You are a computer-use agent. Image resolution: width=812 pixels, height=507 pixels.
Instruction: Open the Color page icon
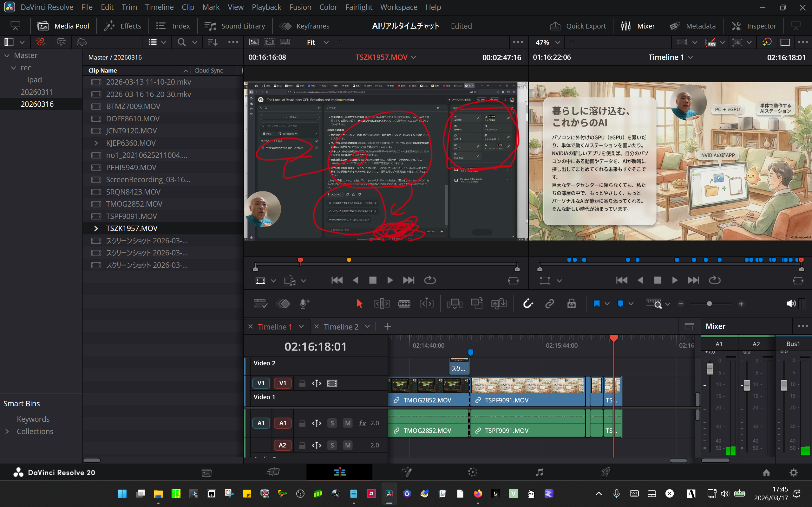[x=472, y=472]
